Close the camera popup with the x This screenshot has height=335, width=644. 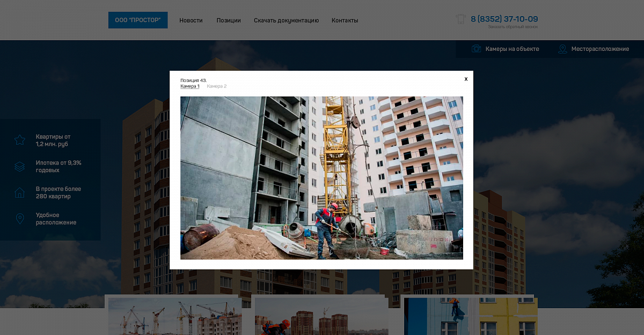pos(466,79)
